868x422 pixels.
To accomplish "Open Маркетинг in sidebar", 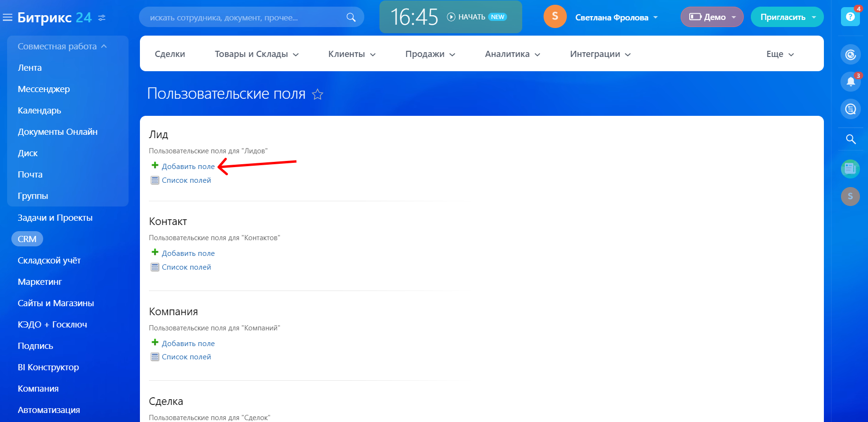I will point(40,282).
